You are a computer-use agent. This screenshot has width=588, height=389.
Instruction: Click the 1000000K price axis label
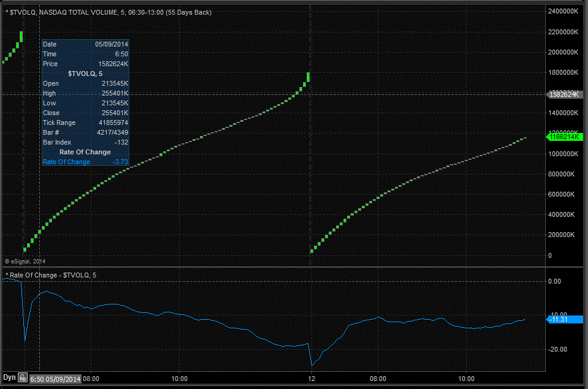[x=563, y=154]
